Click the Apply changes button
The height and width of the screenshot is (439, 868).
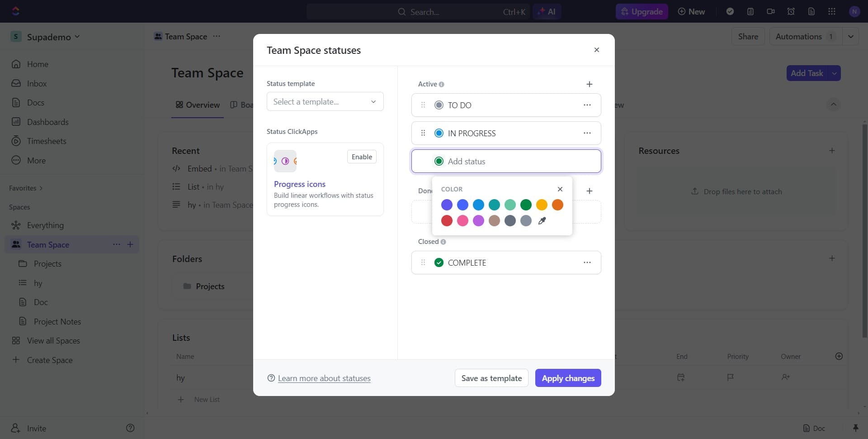[x=568, y=377]
